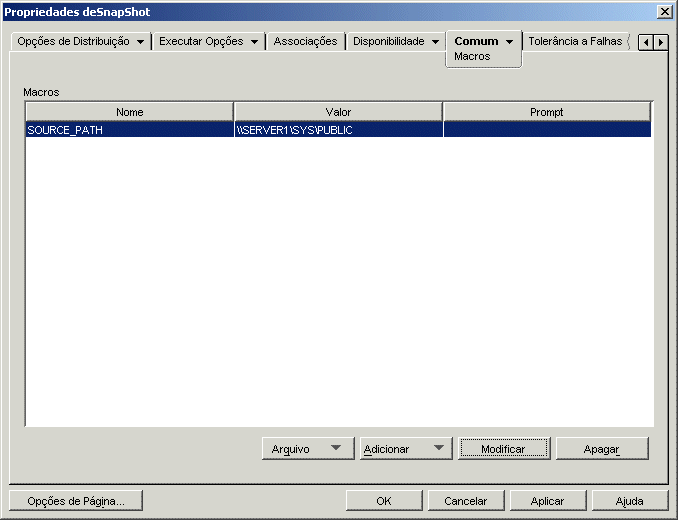Select the SOURCE_PATH macro name cell

pos(130,130)
